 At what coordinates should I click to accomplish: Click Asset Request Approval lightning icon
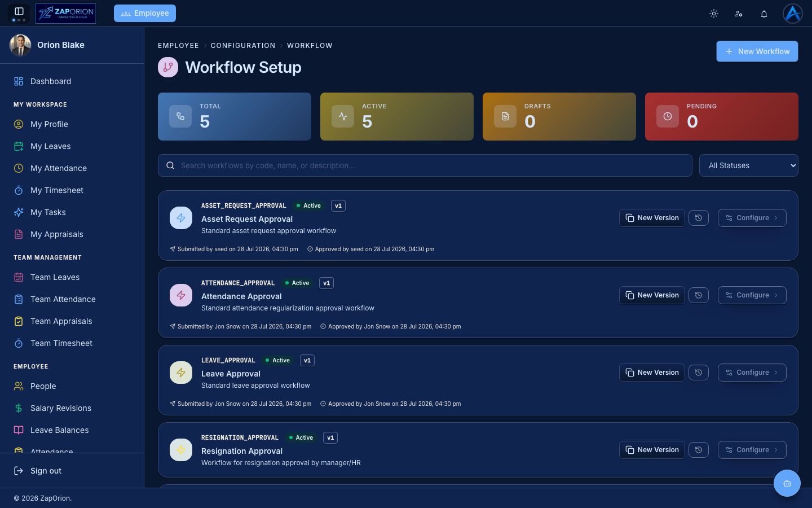(x=181, y=218)
